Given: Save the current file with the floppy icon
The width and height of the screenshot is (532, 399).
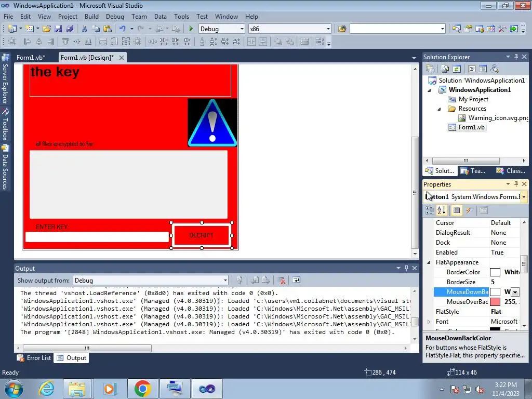Looking at the screenshot, I should pos(58,29).
